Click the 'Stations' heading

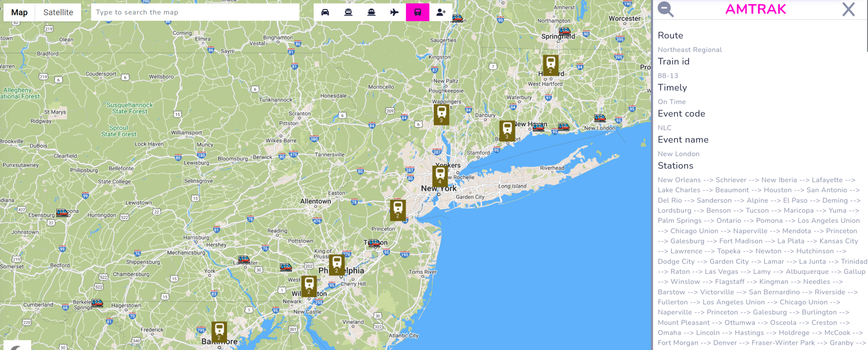[x=675, y=166]
